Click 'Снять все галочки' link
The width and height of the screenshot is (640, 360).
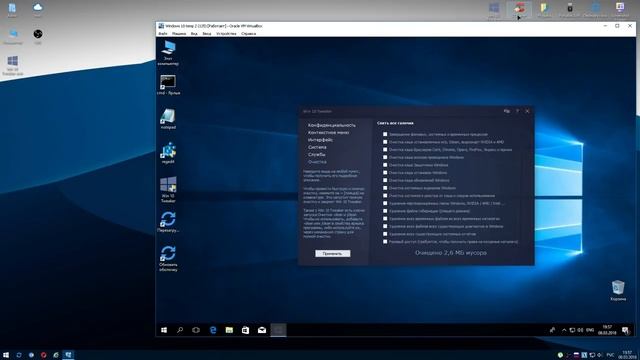click(x=395, y=123)
